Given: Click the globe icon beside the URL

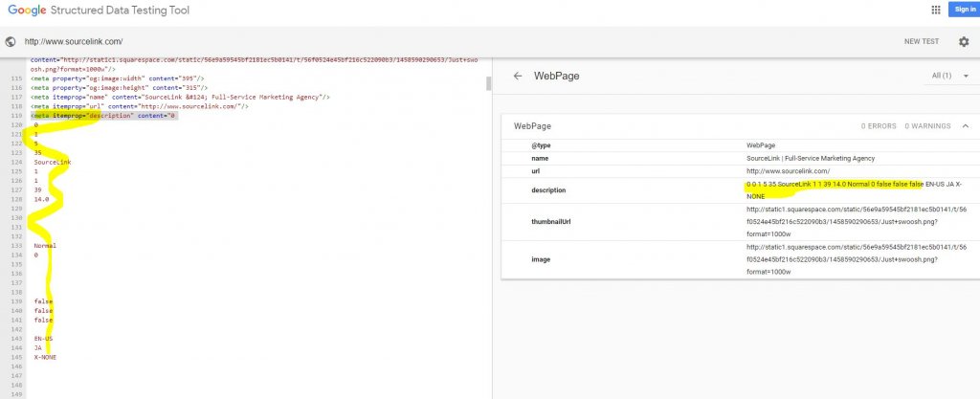Looking at the screenshot, I should click(10, 42).
